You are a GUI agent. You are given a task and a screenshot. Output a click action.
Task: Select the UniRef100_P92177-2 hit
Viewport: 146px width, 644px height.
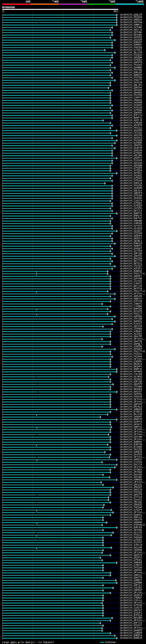[132, 291]
